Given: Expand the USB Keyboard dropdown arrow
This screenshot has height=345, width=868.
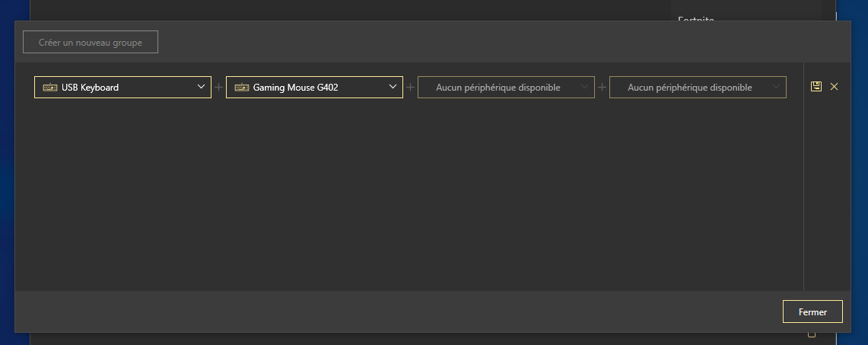Looking at the screenshot, I should pos(202,88).
